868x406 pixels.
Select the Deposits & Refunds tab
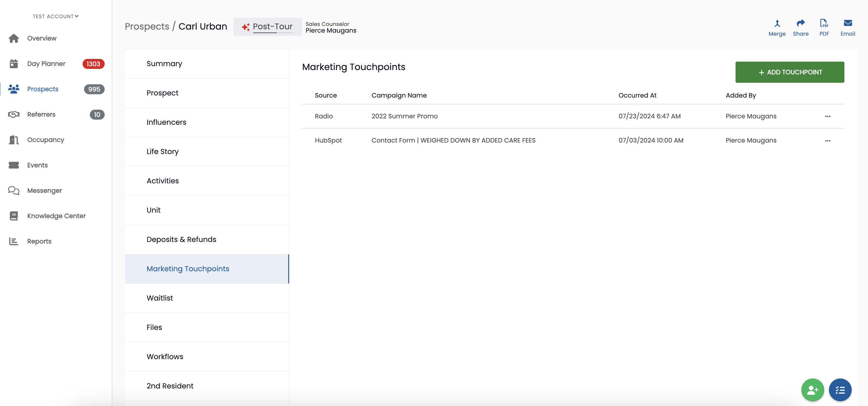207,239
